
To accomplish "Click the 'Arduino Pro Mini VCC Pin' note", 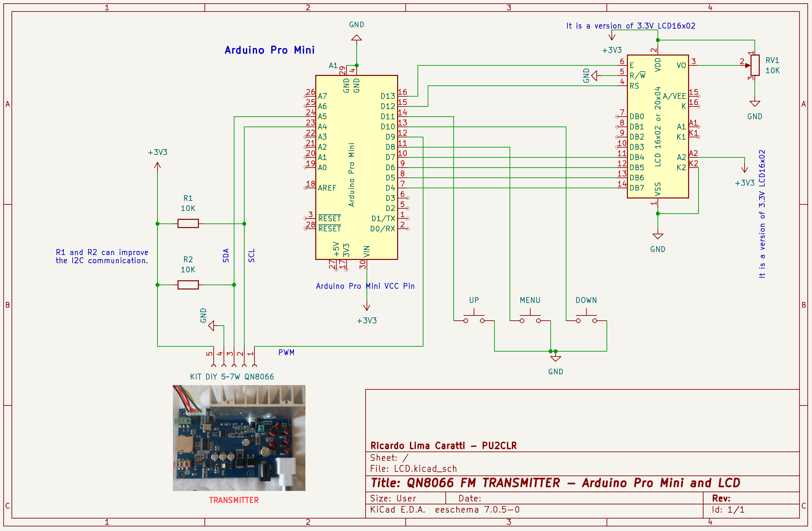I will point(365,286).
